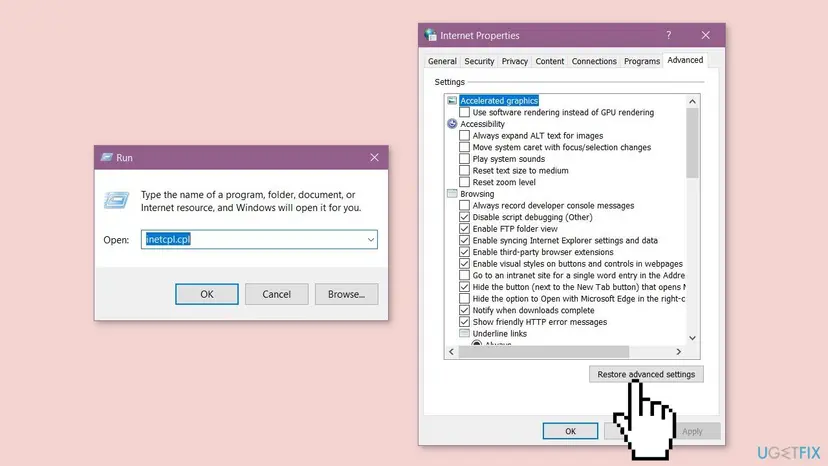Enable Always expand ALT text for images
The width and height of the screenshot is (828, 466).
click(464, 135)
